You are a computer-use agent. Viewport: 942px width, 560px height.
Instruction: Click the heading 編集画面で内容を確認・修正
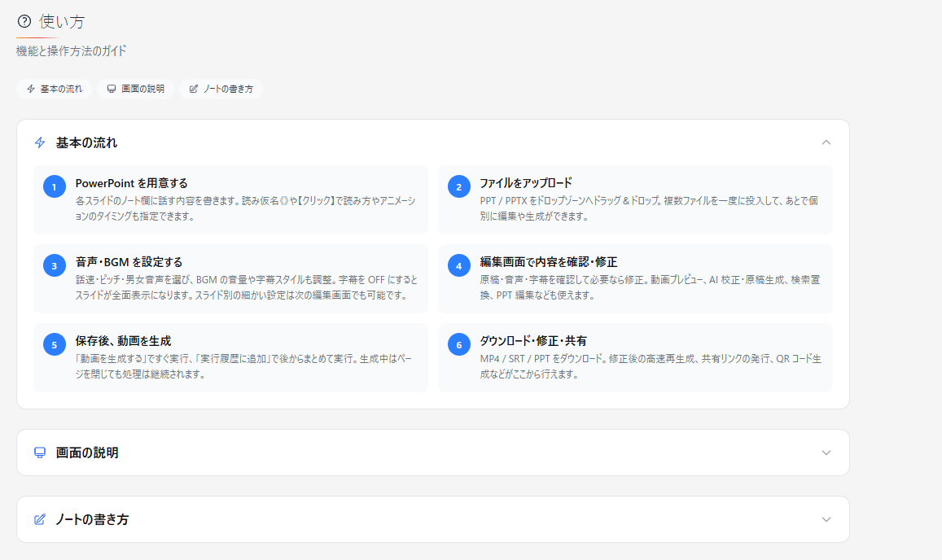click(549, 262)
